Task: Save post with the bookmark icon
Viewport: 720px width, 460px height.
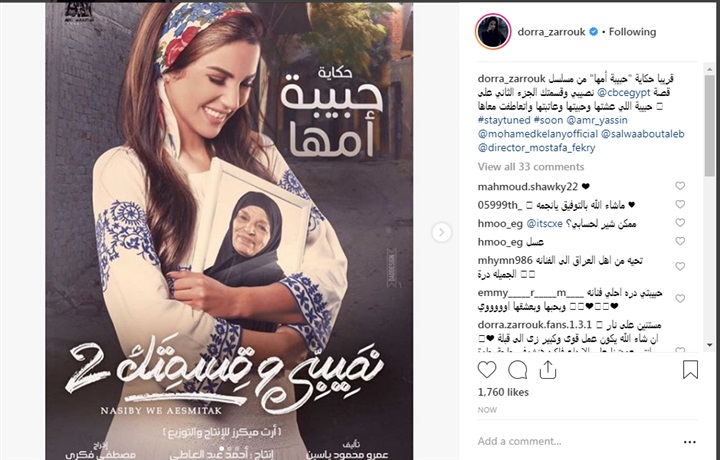Action: click(690, 370)
